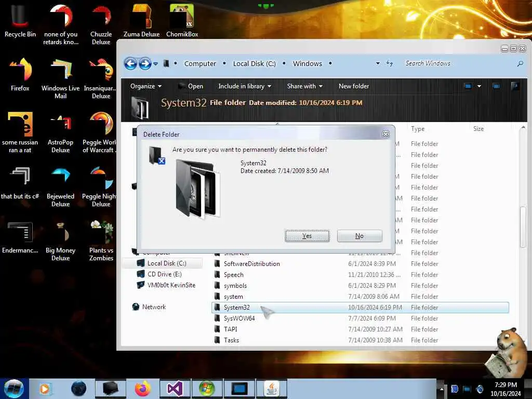
Task: Click the refresh icon in address bar
Action: [390, 63]
